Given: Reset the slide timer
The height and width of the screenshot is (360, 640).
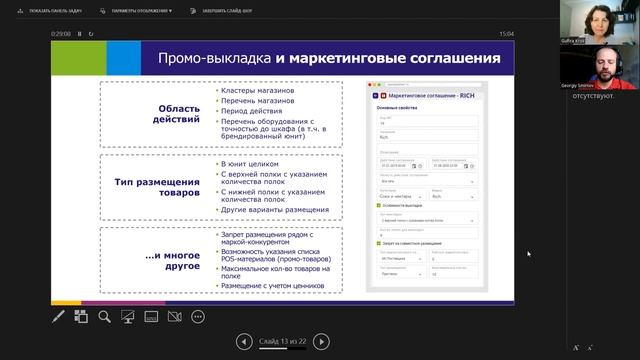Looking at the screenshot, I should [x=91, y=34].
